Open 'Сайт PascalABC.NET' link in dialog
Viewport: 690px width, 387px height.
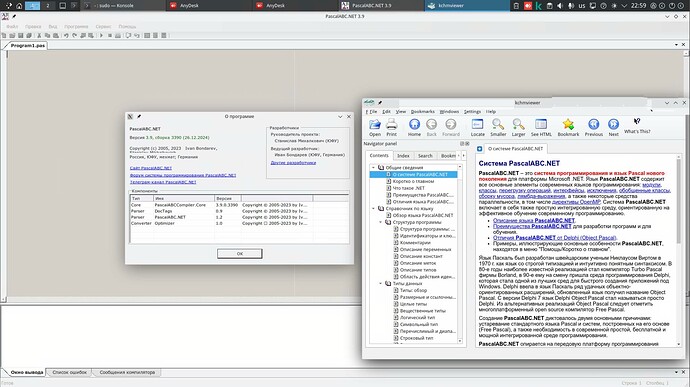[151, 168]
